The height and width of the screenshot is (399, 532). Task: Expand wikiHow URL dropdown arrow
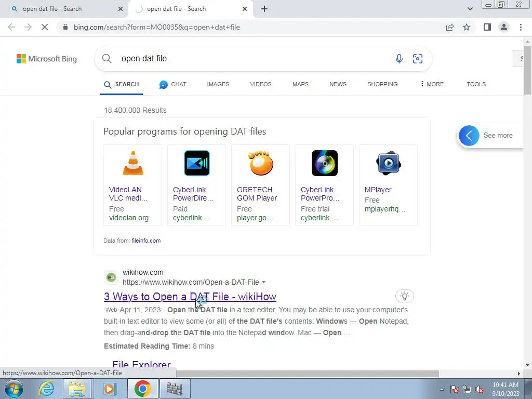pyautogui.click(x=263, y=282)
